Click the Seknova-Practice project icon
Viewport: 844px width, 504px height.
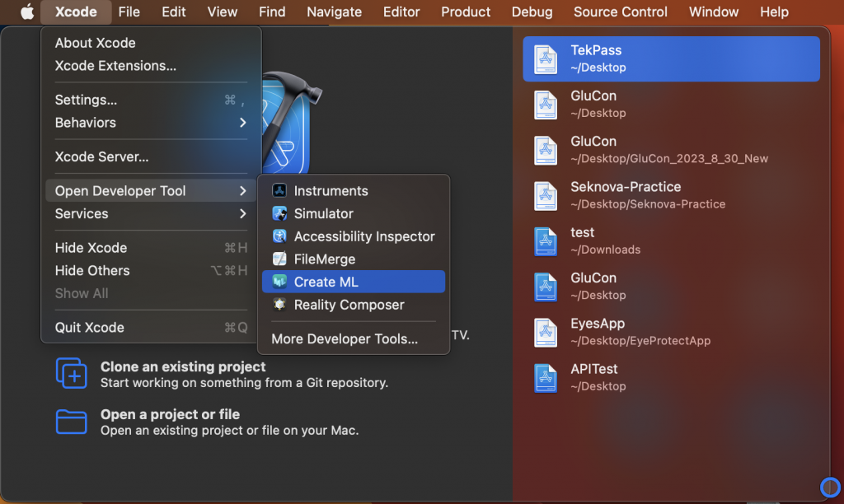(x=546, y=195)
